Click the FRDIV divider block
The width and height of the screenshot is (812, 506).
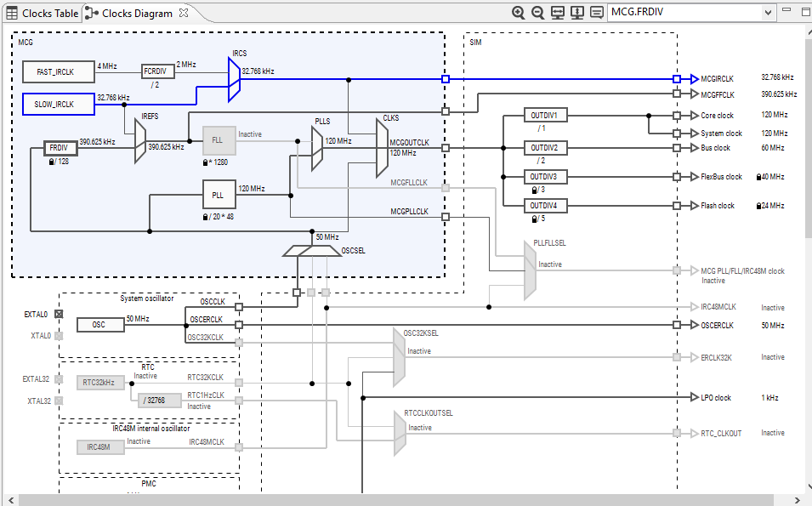click(60, 148)
